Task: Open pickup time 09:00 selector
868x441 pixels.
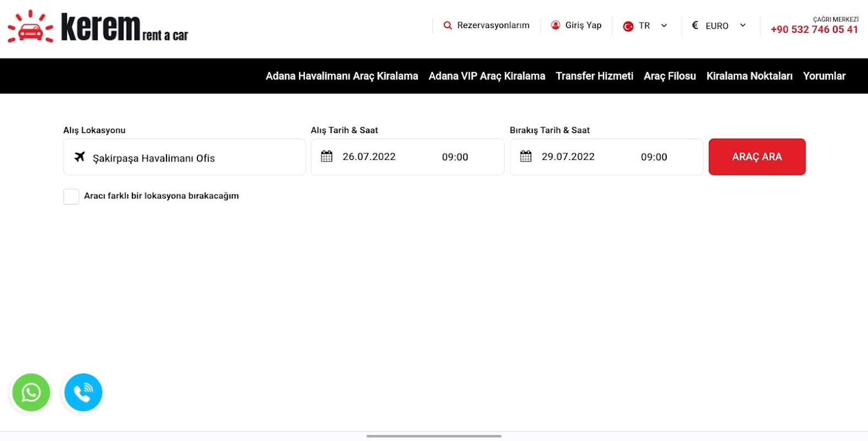Action: [x=455, y=157]
